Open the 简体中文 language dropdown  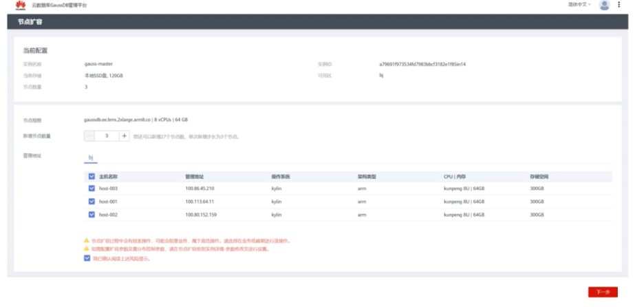579,5
